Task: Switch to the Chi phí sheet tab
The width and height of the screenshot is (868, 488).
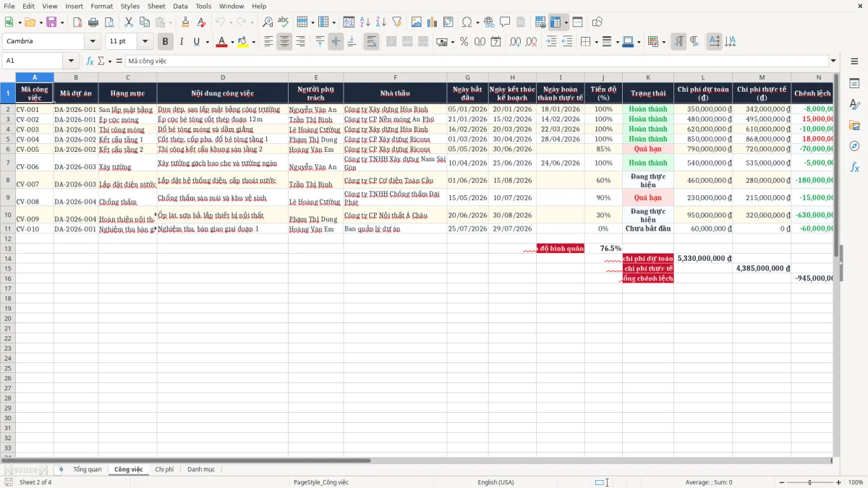Action: [x=164, y=470]
